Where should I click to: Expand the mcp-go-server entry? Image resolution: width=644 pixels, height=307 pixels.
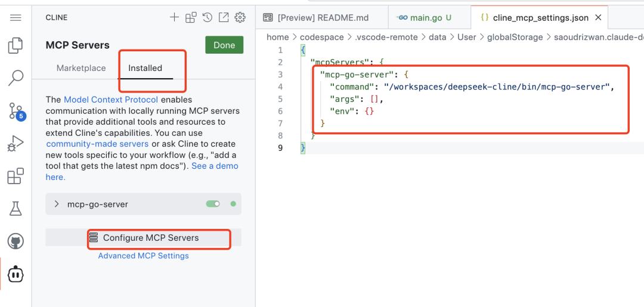[x=57, y=204]
